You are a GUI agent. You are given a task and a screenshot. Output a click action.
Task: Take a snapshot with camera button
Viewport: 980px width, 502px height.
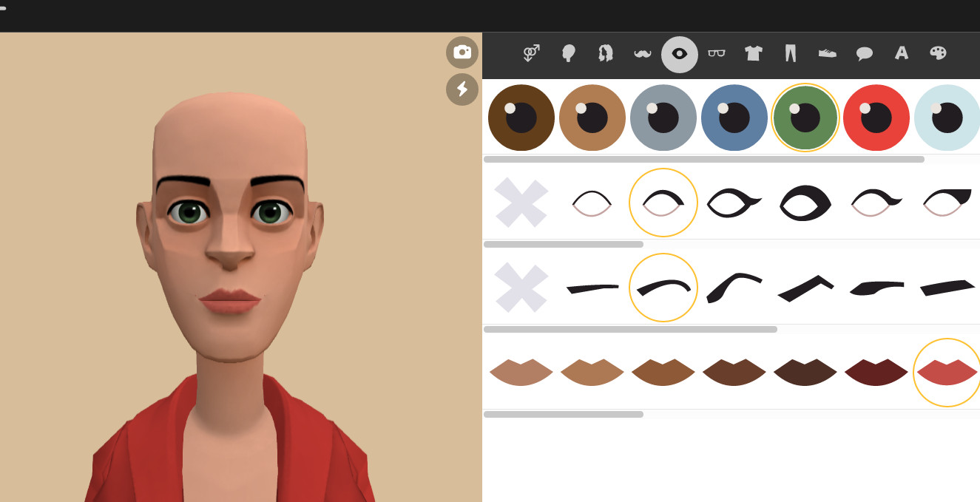pyautogui.click(x=462, y=52)
